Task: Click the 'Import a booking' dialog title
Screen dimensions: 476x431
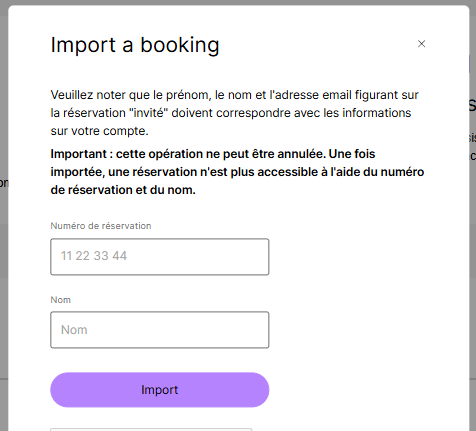Action: 135,45
